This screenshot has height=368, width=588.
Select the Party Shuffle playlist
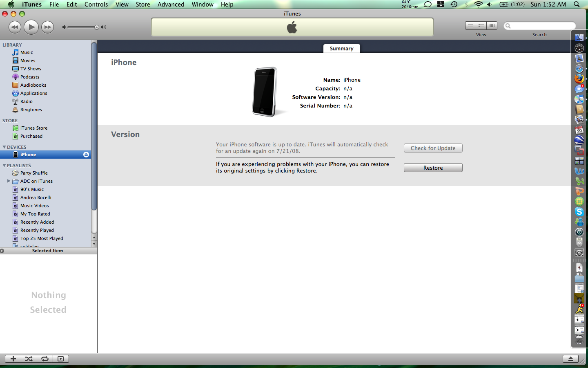pos(34,173)
